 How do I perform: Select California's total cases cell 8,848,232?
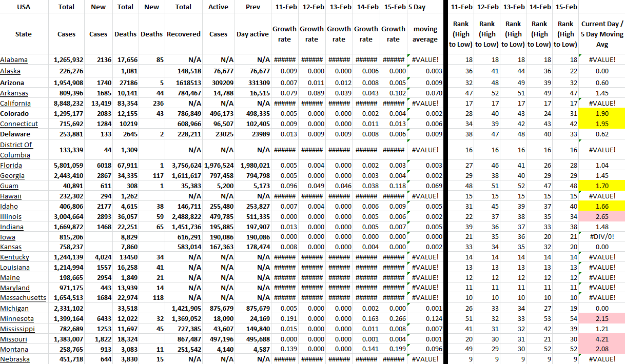(x=68, y=104)
